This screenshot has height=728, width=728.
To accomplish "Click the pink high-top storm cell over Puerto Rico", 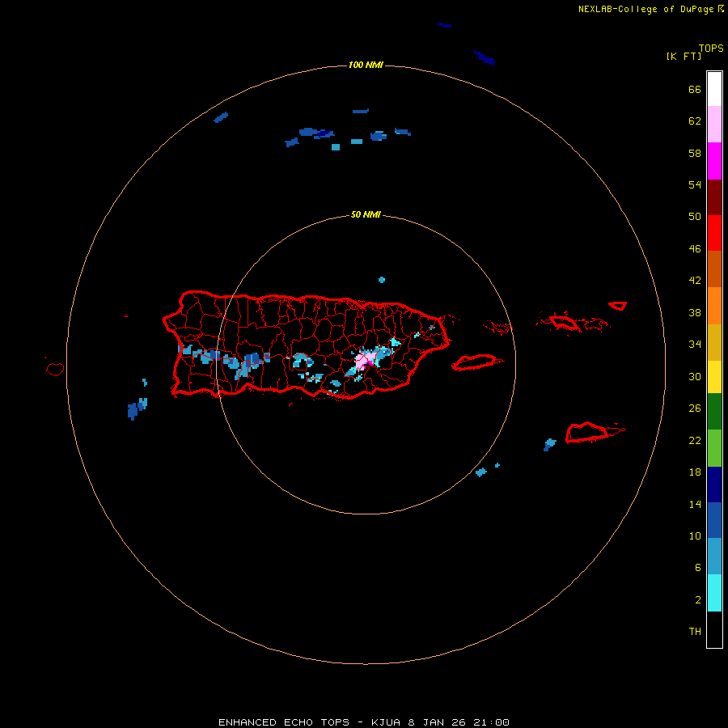I will pos(366,359).
